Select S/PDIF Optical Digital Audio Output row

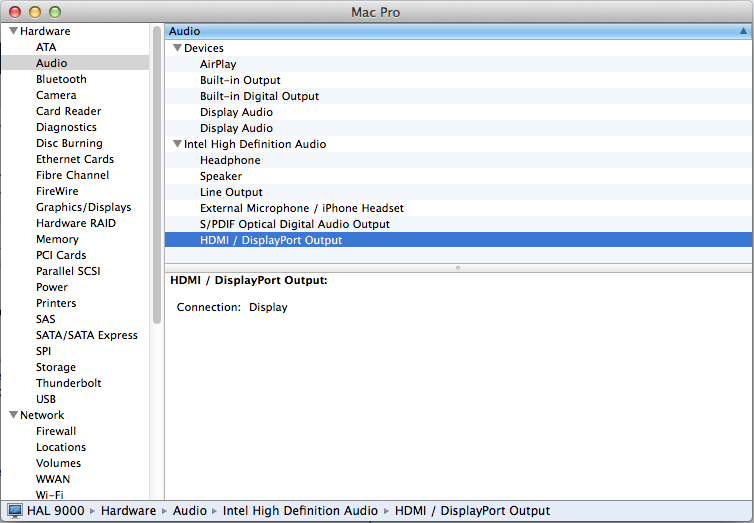pos(459,224)
